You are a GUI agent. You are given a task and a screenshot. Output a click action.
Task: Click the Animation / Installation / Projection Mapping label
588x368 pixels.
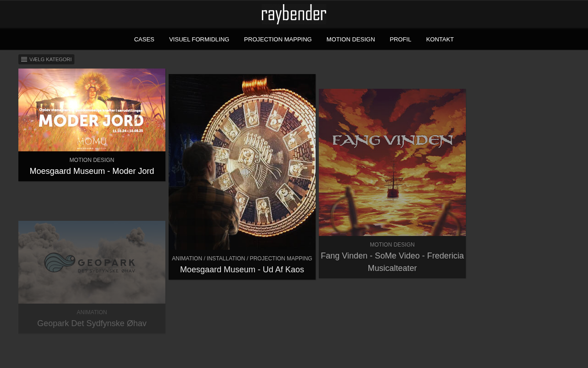pos(242,259)
